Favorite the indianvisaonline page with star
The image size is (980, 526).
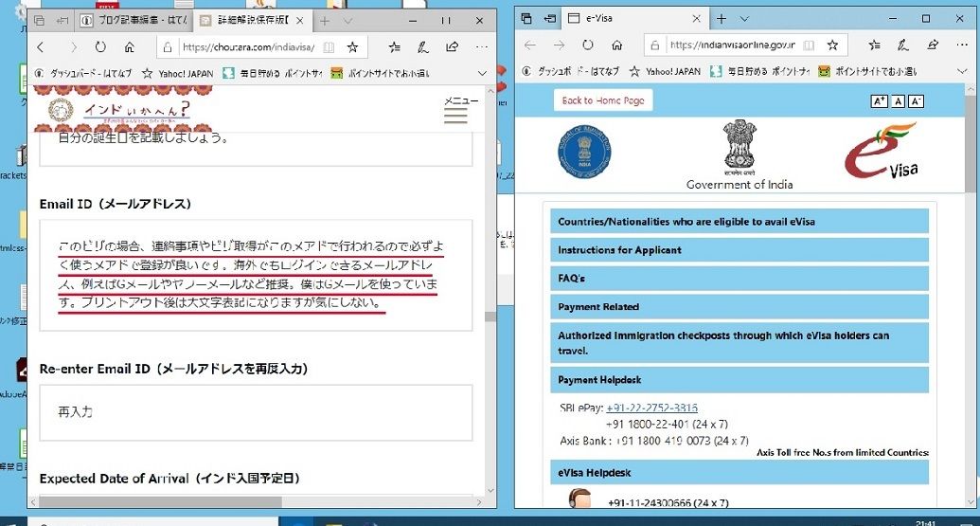point(832,45)
